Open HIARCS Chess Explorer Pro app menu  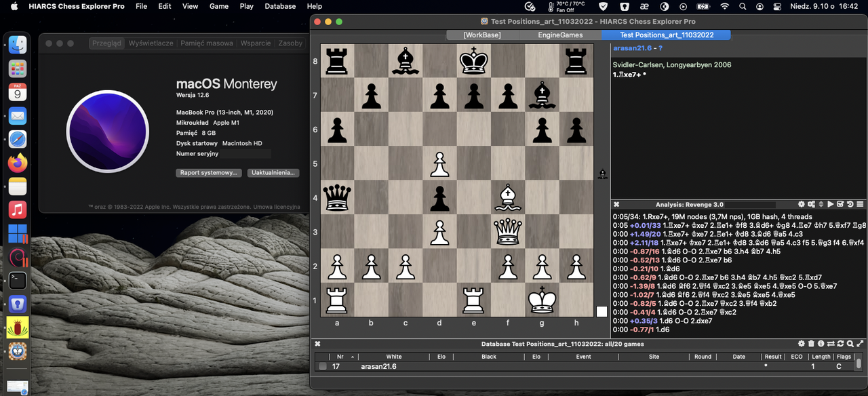point(77,6)
